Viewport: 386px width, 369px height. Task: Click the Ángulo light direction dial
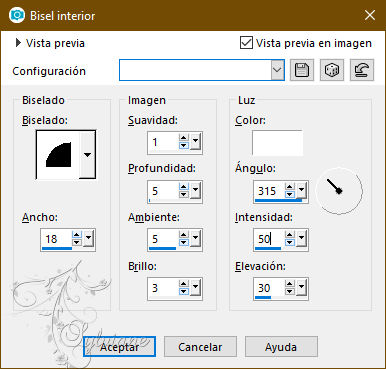[339, 191]
